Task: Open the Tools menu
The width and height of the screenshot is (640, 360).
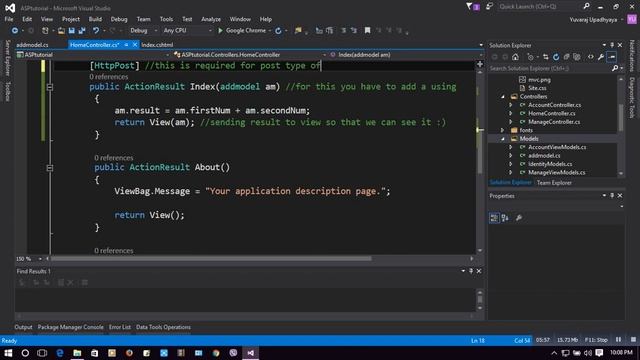Action: (x=166, y=19)
